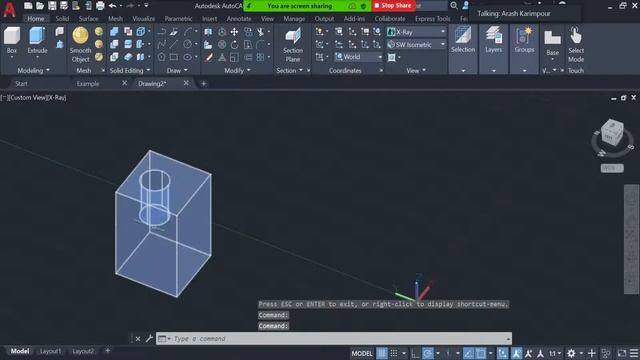Screen dimensions: 640x360
Task: Switch to the Example drawing tab
Action: click(88, 84)
